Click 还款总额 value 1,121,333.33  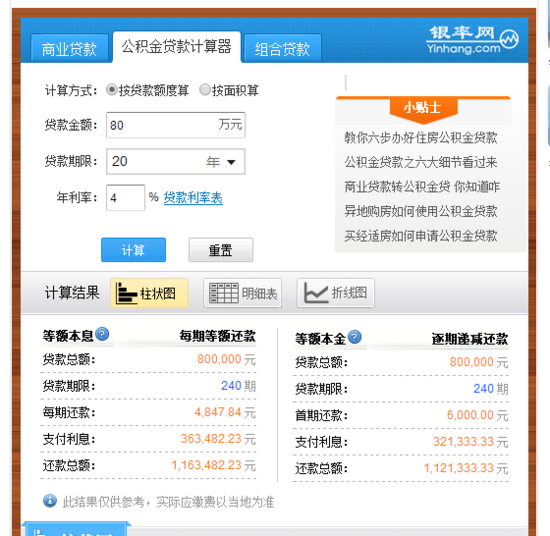tap(458, 468)
